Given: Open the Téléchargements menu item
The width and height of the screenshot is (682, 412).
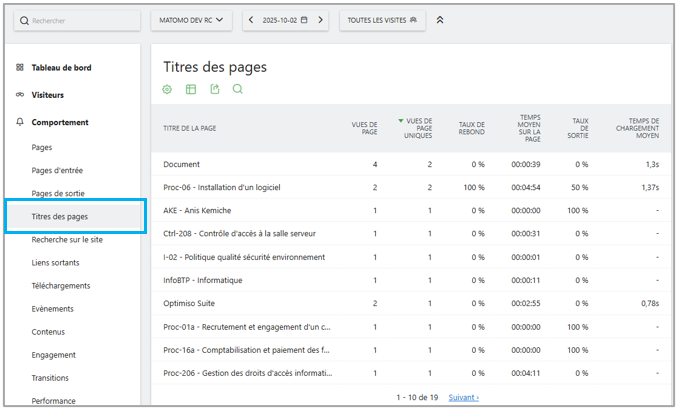Looking at the screenshot, I should point(60,285).
